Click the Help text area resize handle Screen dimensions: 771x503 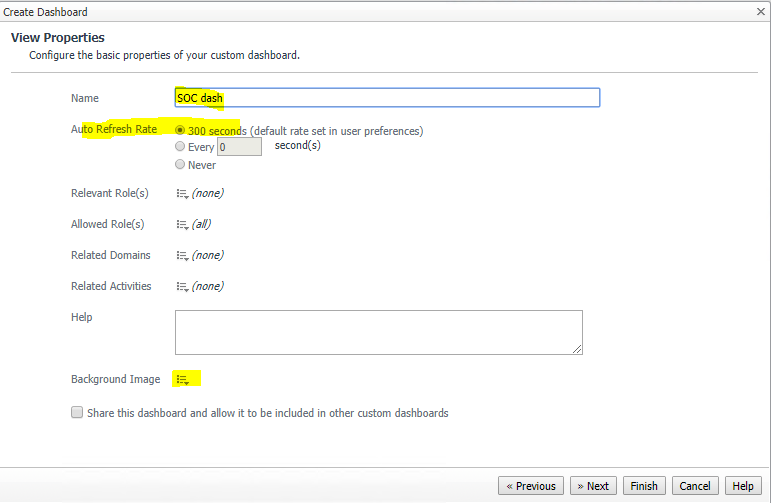578,350
